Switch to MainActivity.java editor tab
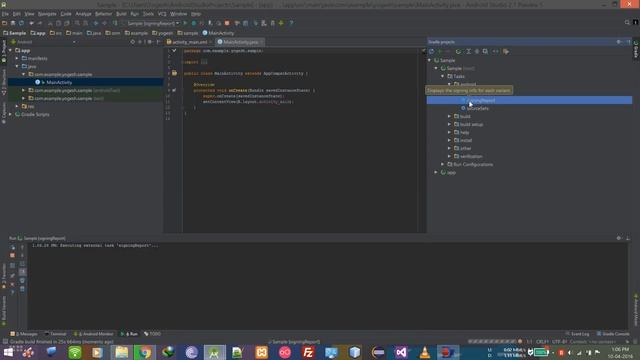The height and width of the screenshot is (360, 640). click(240, 42)
